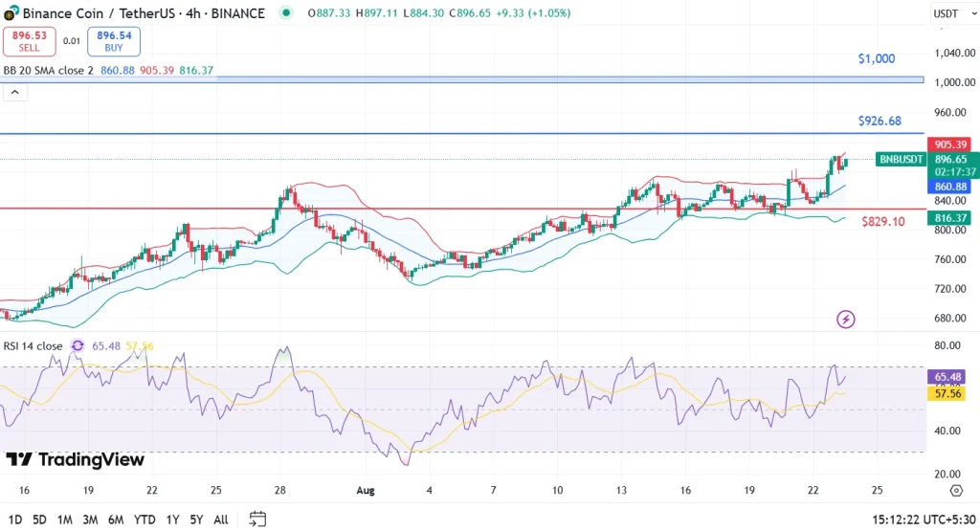Click the Binance Coin symbol logo icon
980x531 pixels.
tap(11, 12)
